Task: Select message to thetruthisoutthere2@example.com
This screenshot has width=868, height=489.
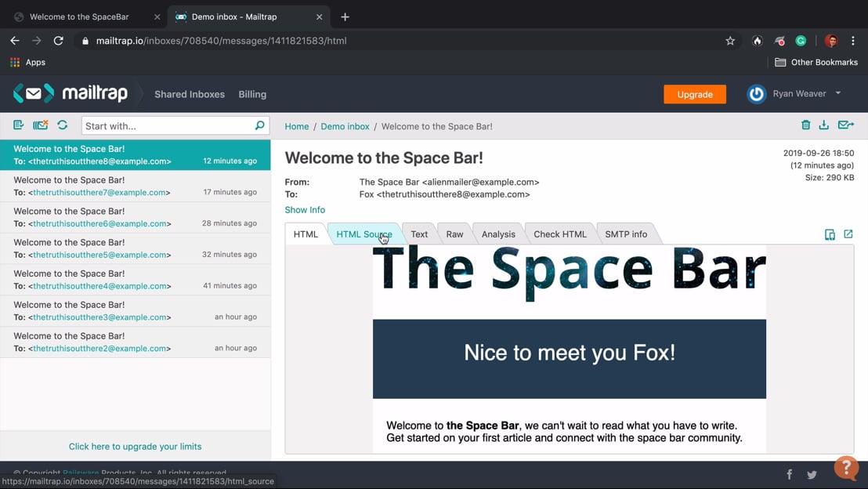Action: [x=135, y=342]
